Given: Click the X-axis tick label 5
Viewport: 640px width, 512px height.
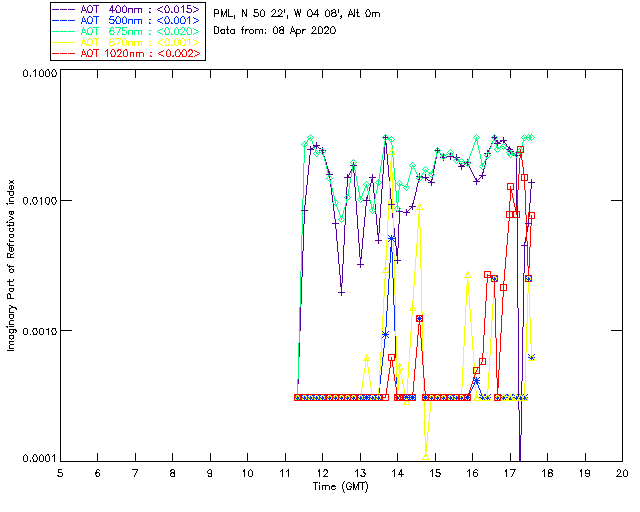Looking at the screenshot, I should (60, 473).
